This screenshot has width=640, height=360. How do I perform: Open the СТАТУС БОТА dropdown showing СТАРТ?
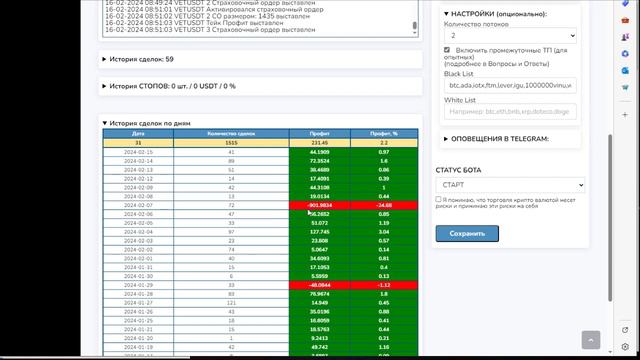(510, 185)
